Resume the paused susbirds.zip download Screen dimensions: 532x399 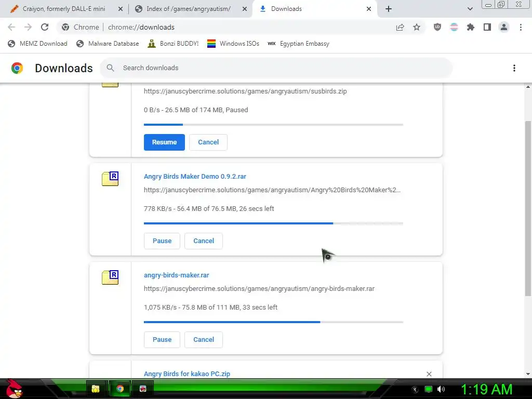(164, 142)
